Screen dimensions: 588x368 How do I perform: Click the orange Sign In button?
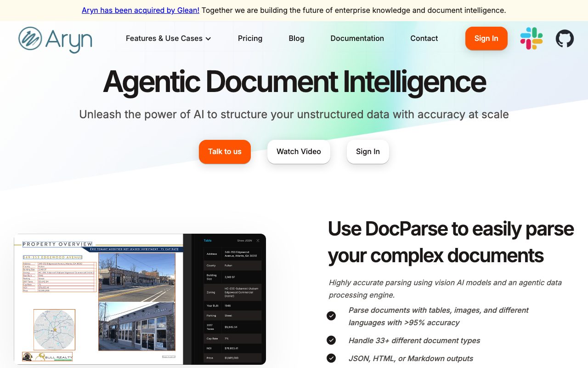(x=486, y=38)
